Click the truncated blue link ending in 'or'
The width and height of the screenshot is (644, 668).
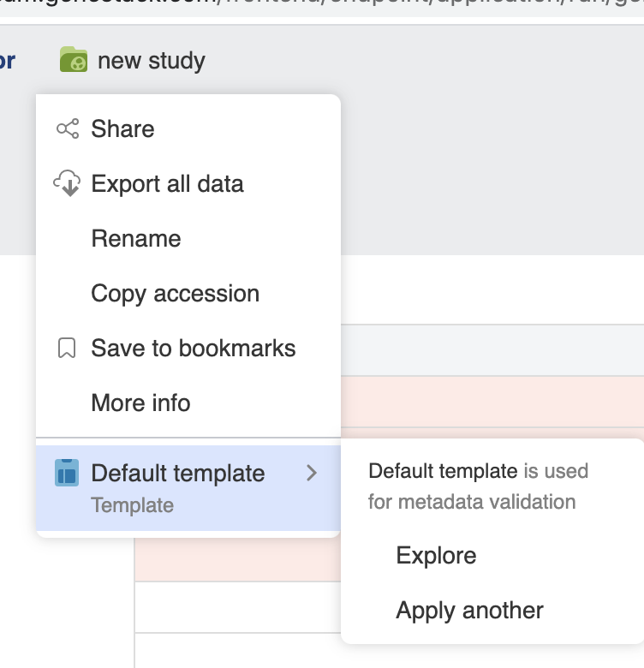[7, 61]
